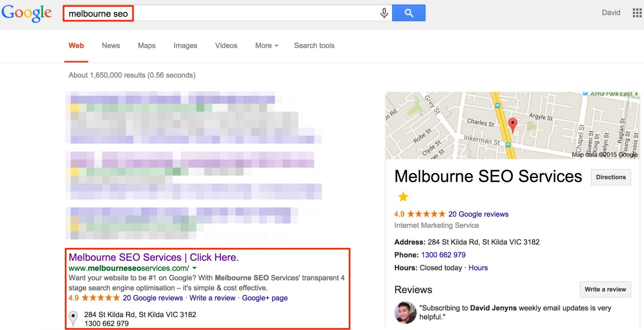The image size is (644, 330).
Task: Click the Write a review button
Action: tap(605, 289)
